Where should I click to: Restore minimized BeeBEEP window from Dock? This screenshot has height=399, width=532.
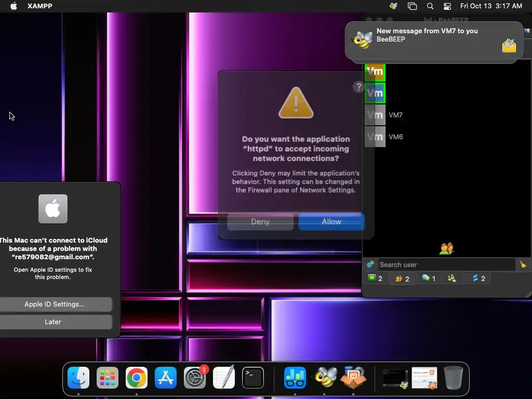[x=395, y=378]
